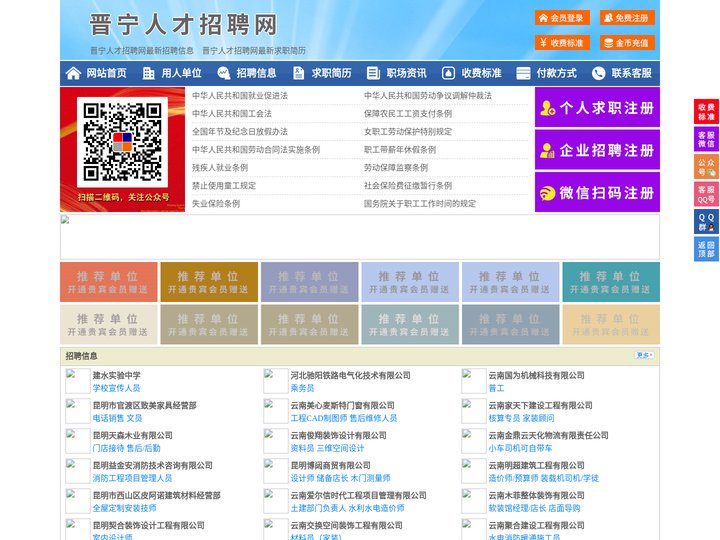Click the 免费注册 button

pos(627,18)
